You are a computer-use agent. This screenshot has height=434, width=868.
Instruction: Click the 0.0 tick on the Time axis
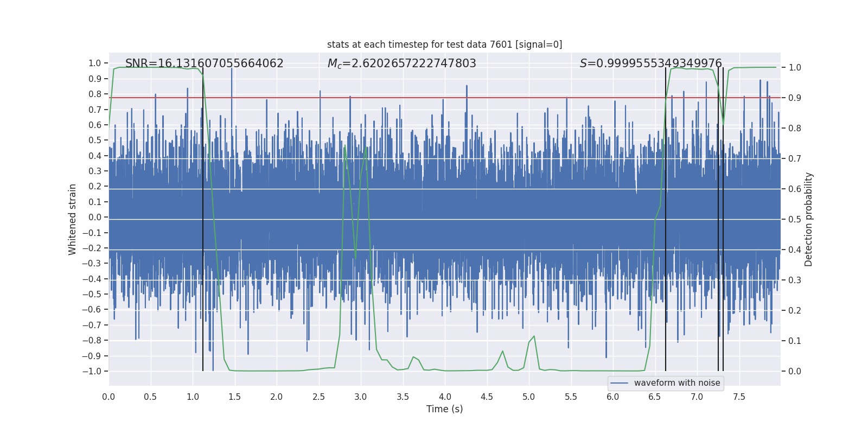click(x=108, y=397)
